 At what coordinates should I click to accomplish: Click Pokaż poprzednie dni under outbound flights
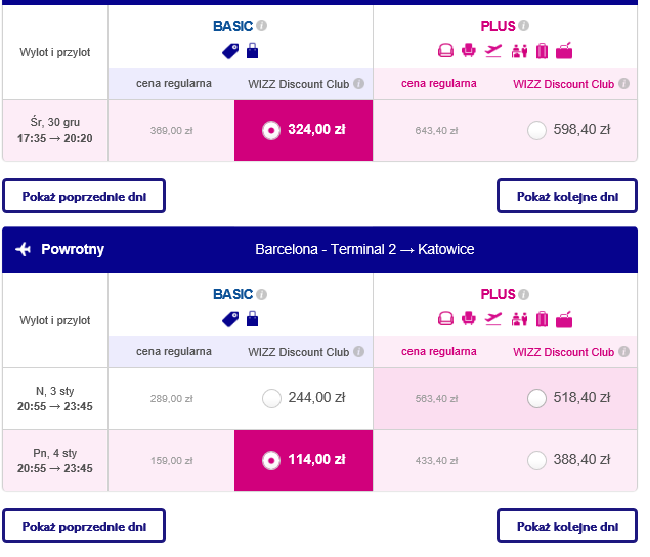pyautogui.click(x=84, y=196)
